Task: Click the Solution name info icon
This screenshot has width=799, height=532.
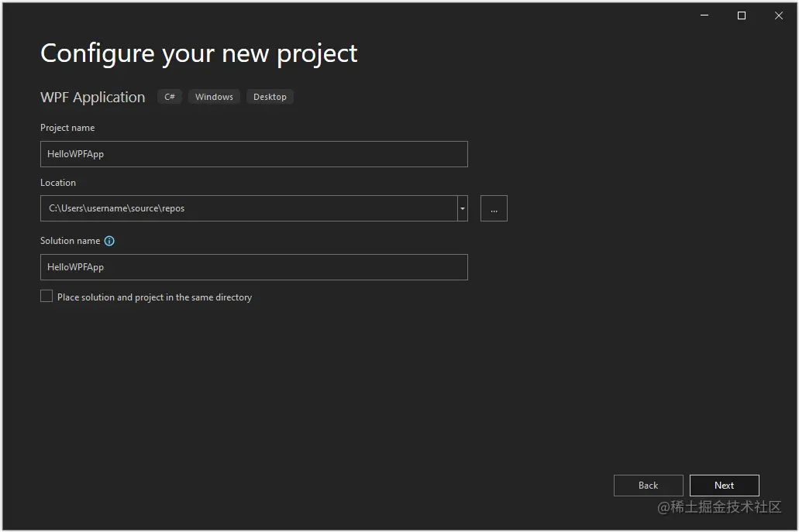Action: (x=109, y=241)
